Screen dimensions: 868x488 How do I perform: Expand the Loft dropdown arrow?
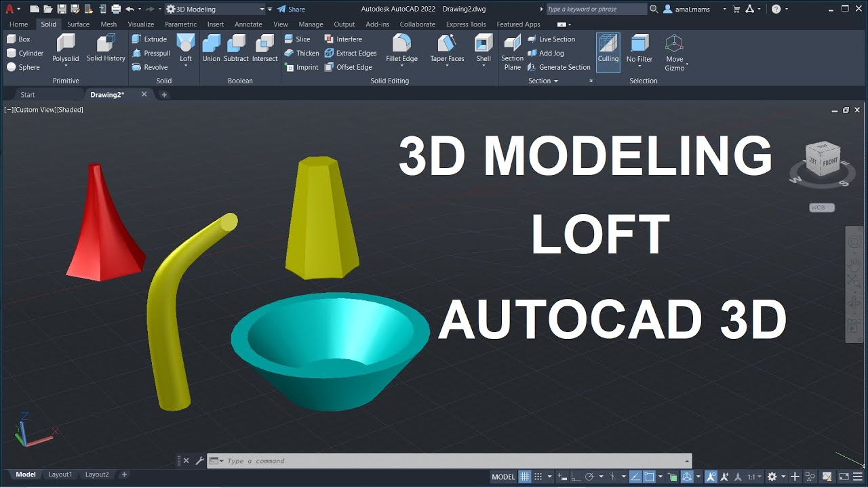pyautogui.click(x=186, y=66)
